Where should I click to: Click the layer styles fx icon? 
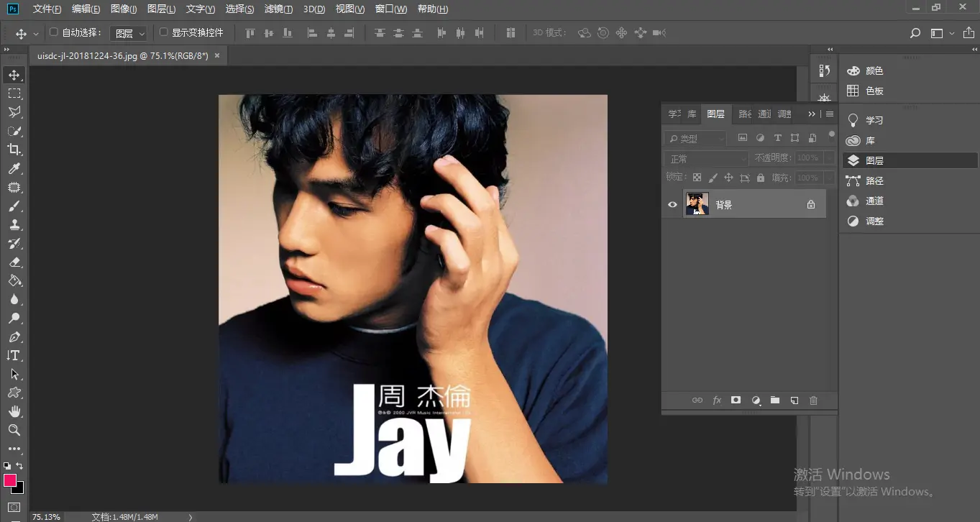[717, 400]
